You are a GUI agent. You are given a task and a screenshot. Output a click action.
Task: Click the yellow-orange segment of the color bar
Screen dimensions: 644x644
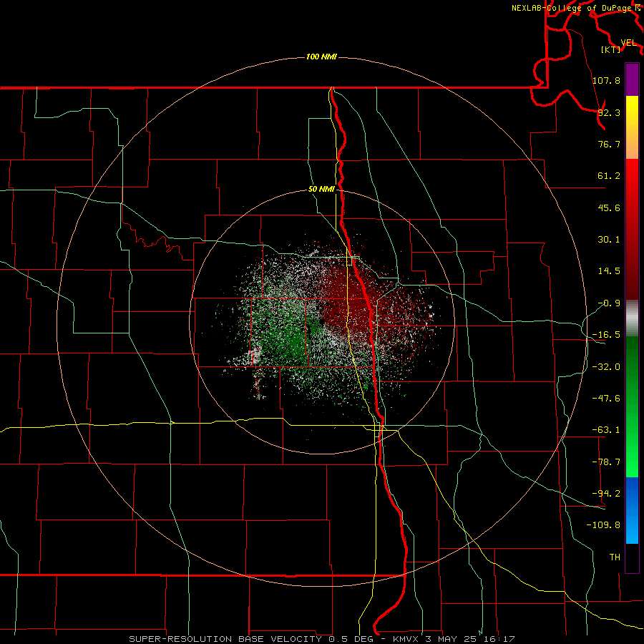632,127
